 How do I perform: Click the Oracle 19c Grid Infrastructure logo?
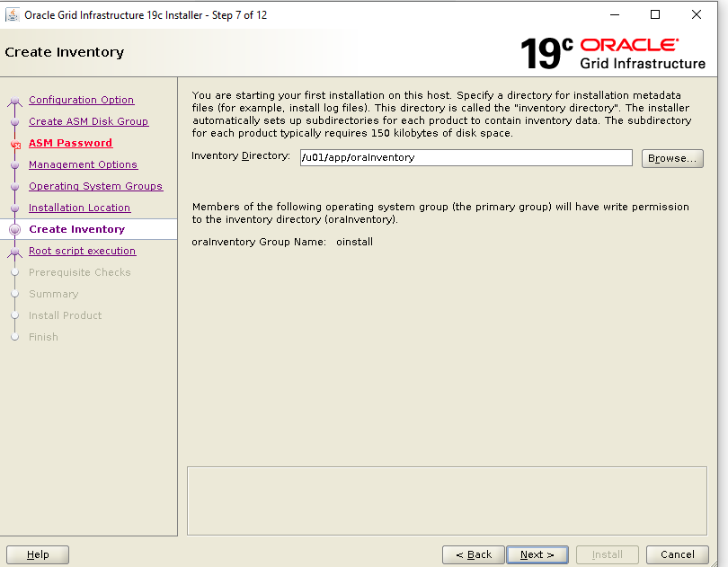point(613,53)
